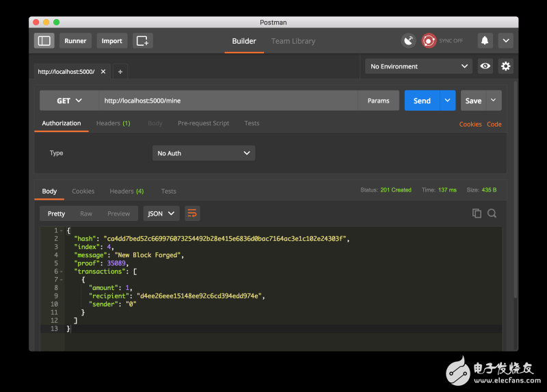Click the disabled Body request tab
The height and width of the screenshot is (392, 547).
click(x=155, y=123)
